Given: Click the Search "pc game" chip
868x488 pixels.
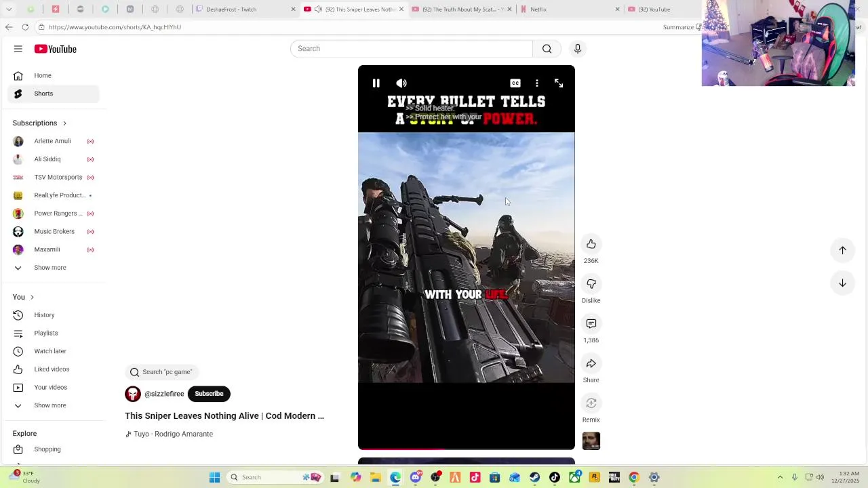Looking at the screenshot, I should point(161,372).
